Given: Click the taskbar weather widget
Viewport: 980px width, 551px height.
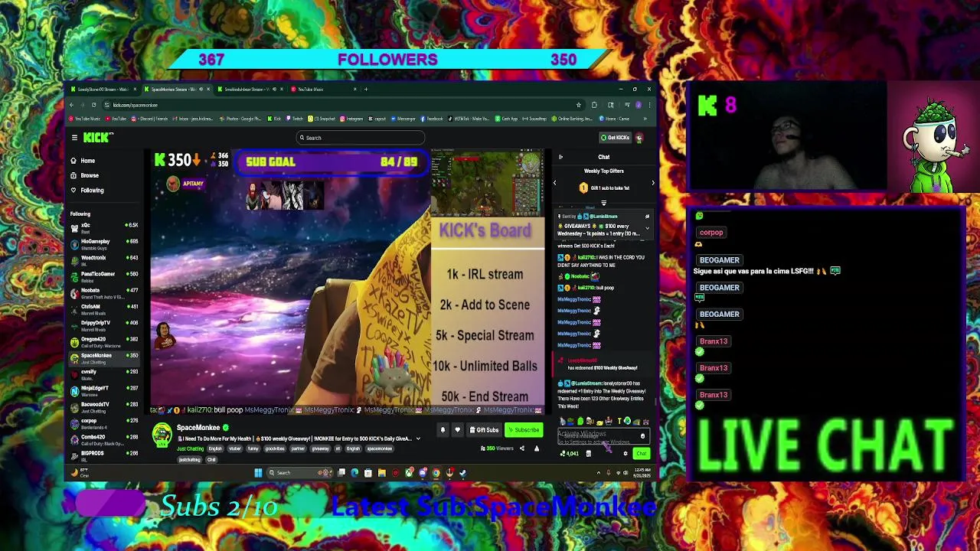Looking at the screenshot, I should pos(80,473).
